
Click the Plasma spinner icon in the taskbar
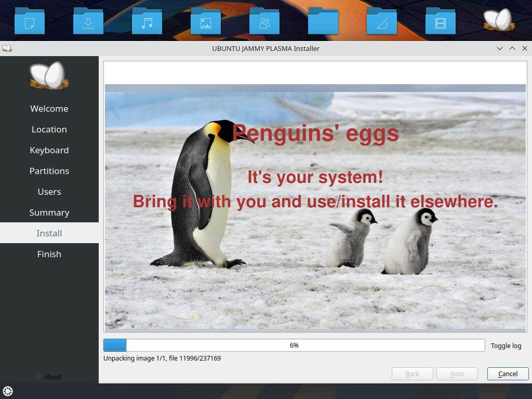(8, 391)
